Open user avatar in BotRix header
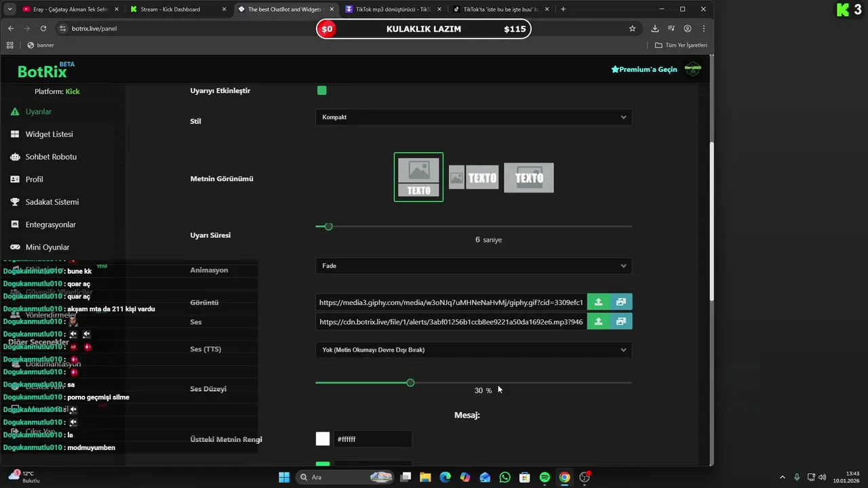This screenshot has width=868, height=488. point(692,69)
